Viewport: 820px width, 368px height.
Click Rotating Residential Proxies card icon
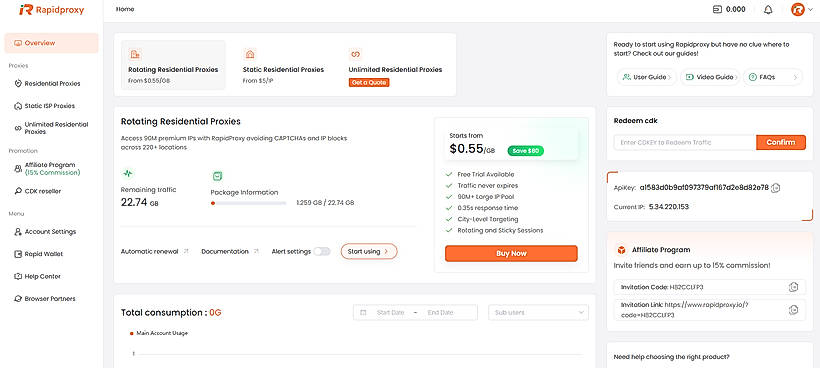click(x=134, y=54)
